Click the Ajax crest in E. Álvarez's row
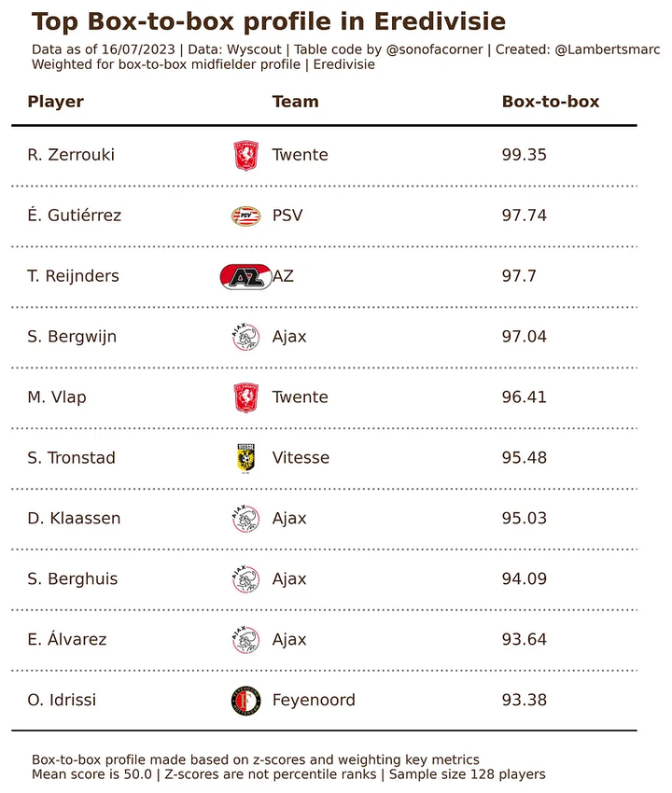Screen dimensions: 672x793 click(245, 640)
